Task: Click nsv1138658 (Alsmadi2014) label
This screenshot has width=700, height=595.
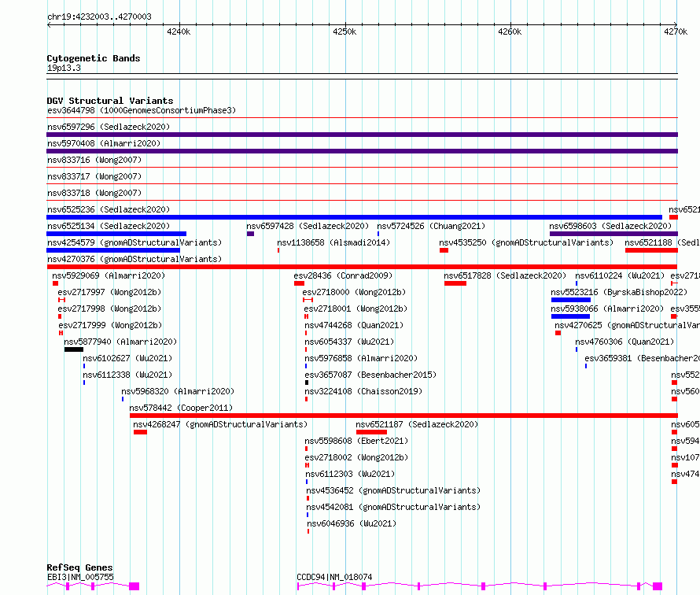Action: tap(333, 242)
